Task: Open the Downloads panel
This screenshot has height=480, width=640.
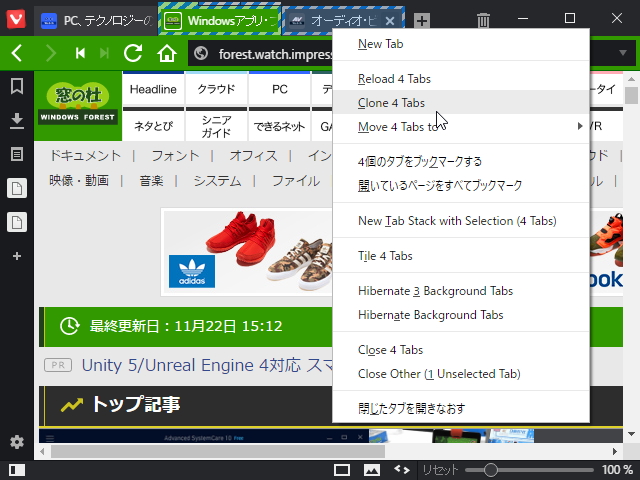Action: [17, 121]
